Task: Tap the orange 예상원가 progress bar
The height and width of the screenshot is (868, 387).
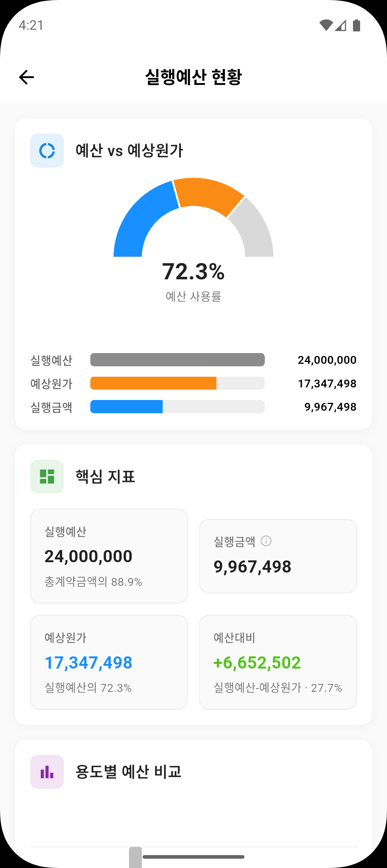Action: 153,383
